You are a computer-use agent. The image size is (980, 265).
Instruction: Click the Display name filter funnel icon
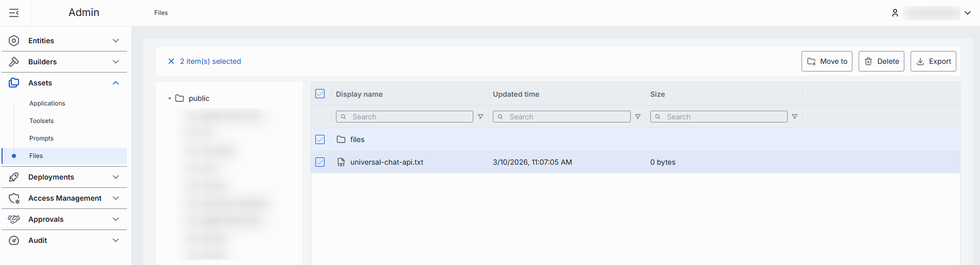pos(480,117)
